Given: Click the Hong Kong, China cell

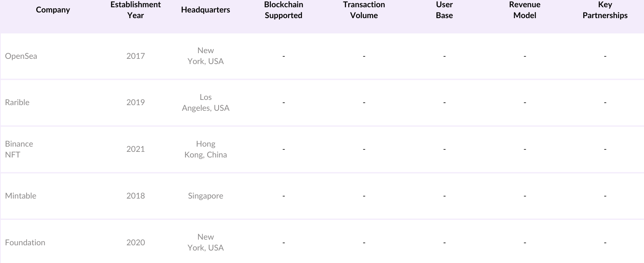Looking at the screenshot, I should click(x=206, y=149).
